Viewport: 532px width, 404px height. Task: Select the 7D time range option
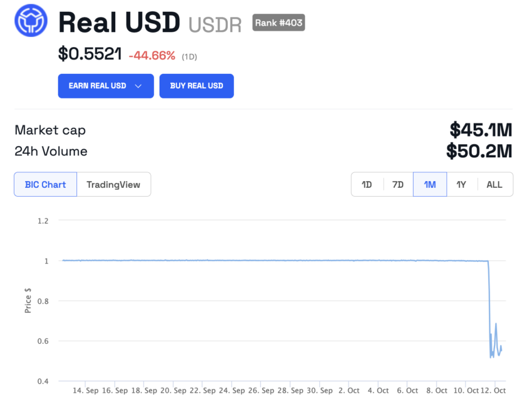pos(398,184)
